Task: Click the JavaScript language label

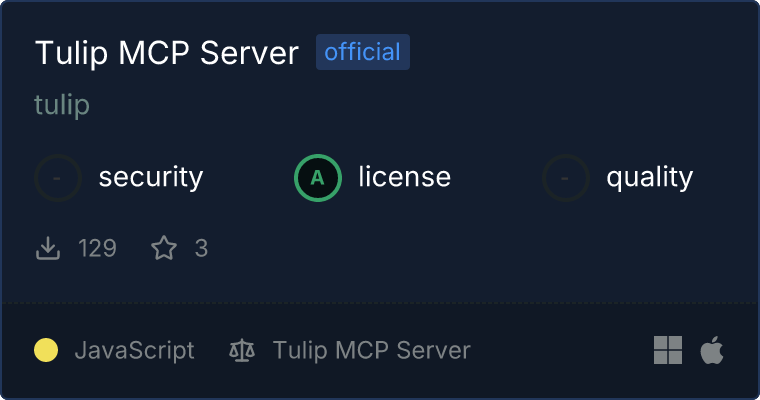Action: point(135,351)
